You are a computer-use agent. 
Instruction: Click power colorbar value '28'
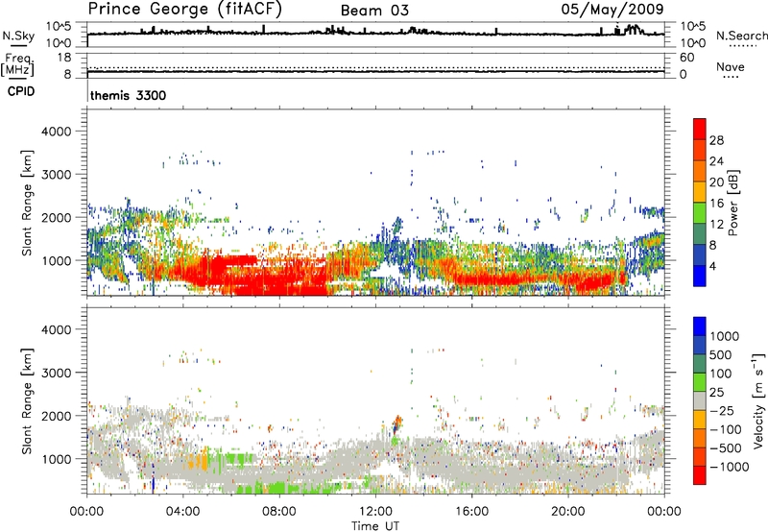click(x=716, y=140)
